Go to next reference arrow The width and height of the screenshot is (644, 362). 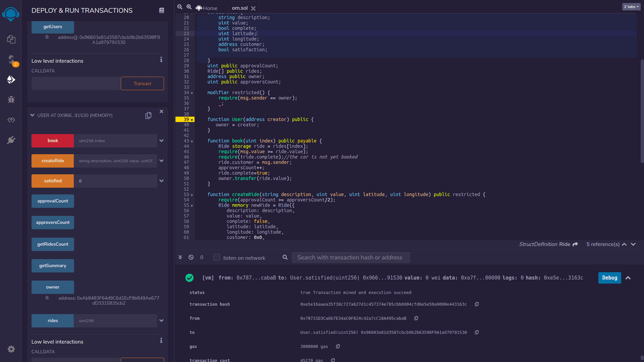pyautogui.click(x=633, y=244)
